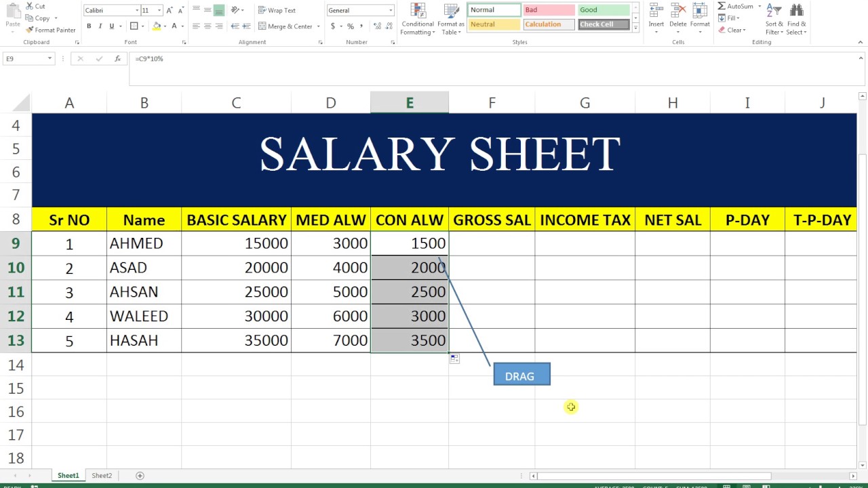Select row 9 header
Screen dimensions: 868x488
pyautogui.click(x=16, y=243)
